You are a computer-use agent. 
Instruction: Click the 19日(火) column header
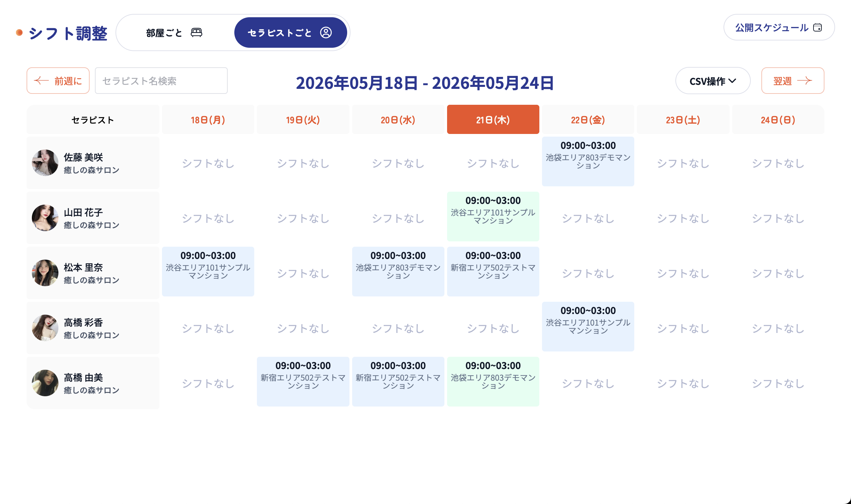coord(303,120)
